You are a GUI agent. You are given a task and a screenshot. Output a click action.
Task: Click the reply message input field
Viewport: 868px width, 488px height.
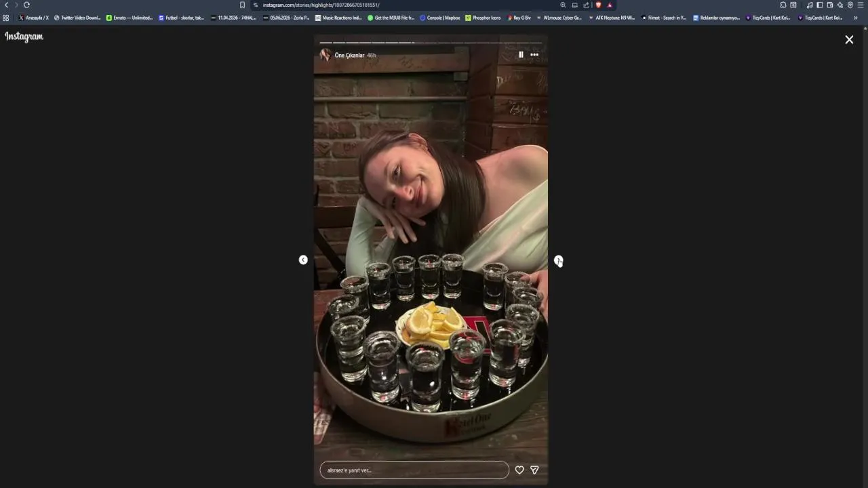point(414,470)
